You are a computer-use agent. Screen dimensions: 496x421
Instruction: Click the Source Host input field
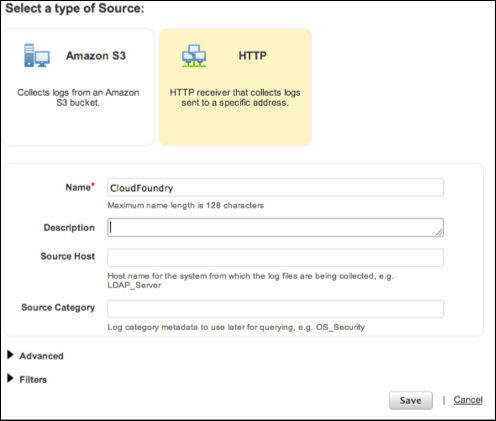[x=275, y=258]
